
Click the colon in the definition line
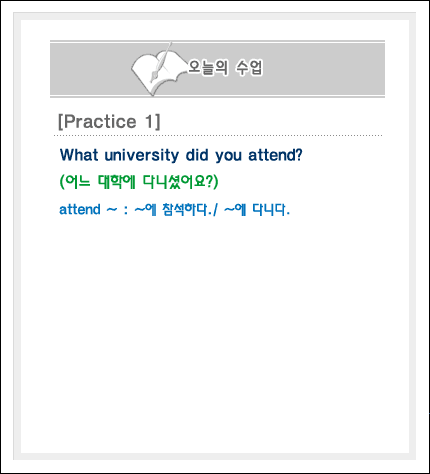[x=126, y=210]
